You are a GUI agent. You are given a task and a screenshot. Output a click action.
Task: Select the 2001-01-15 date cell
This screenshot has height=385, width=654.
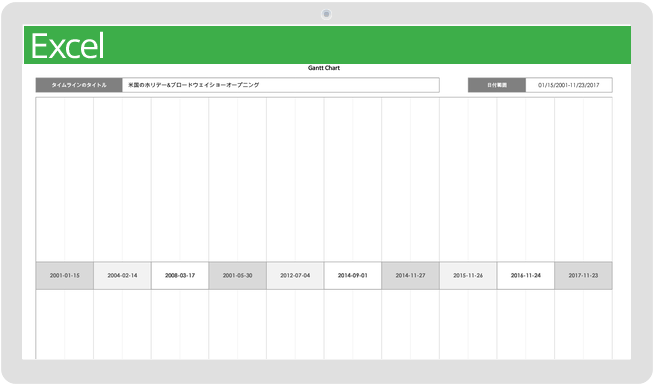pos(65,276)
